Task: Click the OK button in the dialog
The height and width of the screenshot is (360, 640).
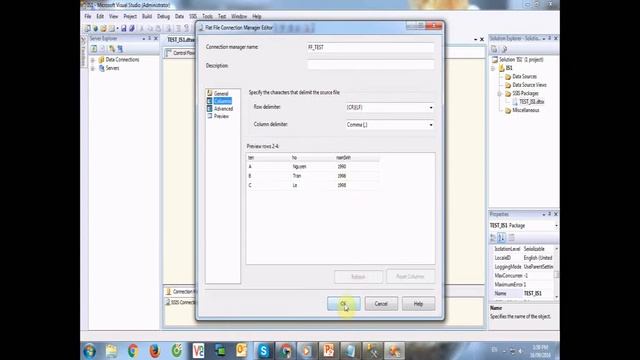Action: (x=343, y=304)
